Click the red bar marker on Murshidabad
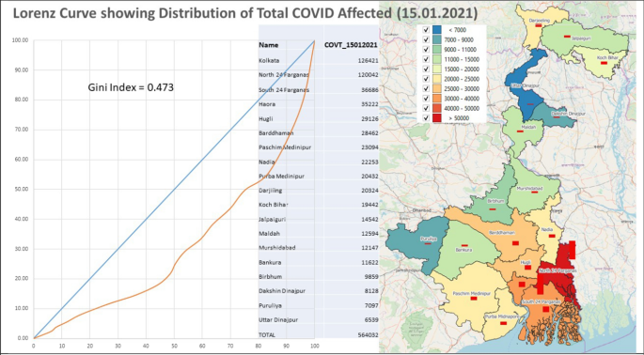Viewport: 644px width, 355px height. [x=534, y=193]
